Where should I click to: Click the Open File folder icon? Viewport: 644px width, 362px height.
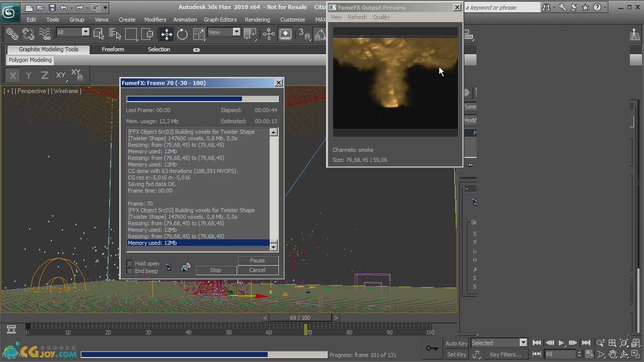(x=41, y=8)
